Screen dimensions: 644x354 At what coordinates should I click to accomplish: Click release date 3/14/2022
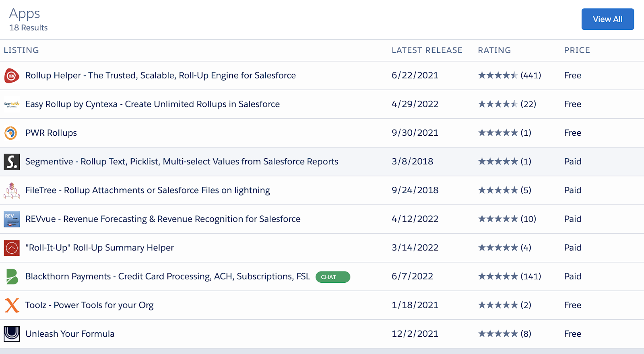click(x=415, y=248)
